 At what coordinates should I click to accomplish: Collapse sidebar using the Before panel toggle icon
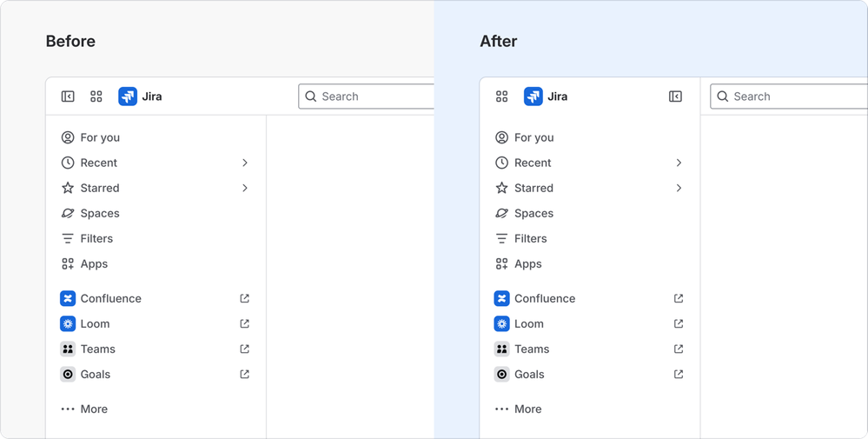tap(68, 96)
